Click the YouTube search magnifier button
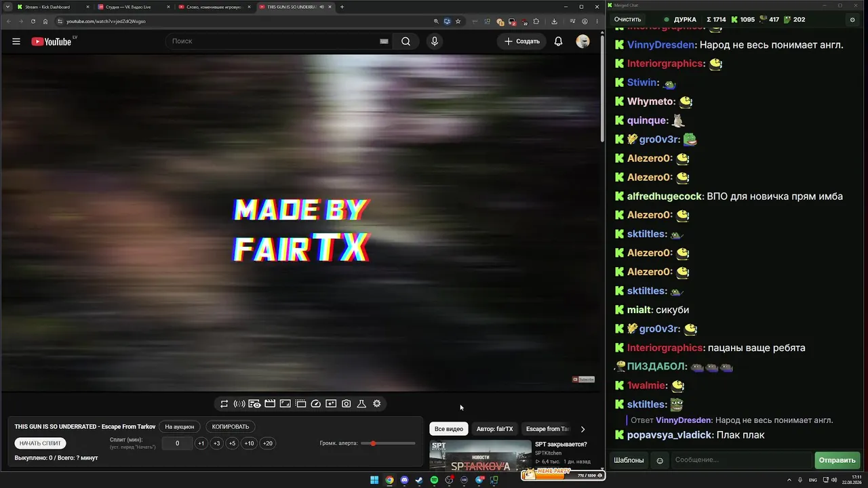Image resolution: width=868 pixels, height=488 pixels. pyautogui.click(x=406, y=41)
